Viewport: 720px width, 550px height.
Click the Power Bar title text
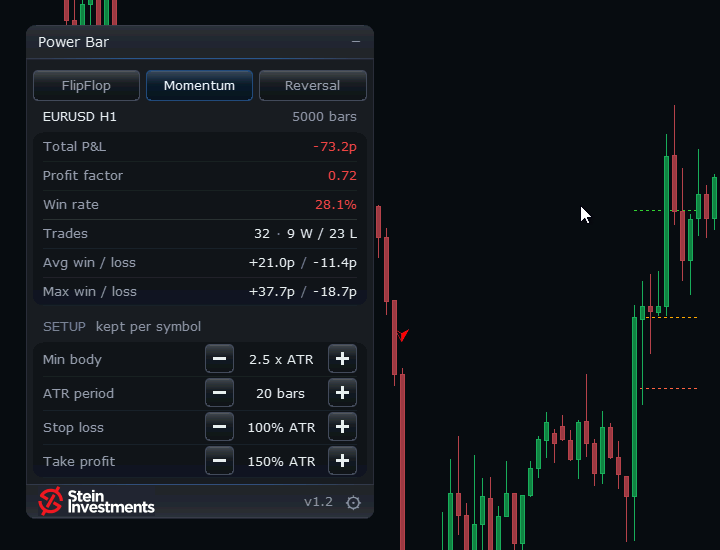point(73,42)
